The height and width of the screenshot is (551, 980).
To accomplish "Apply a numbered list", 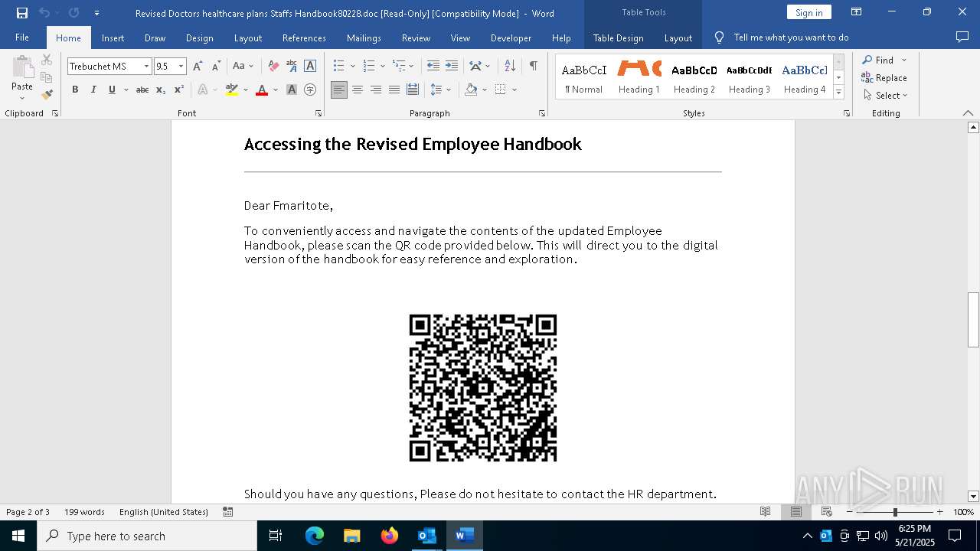I will pyautogui.click(x=369, y=67).
